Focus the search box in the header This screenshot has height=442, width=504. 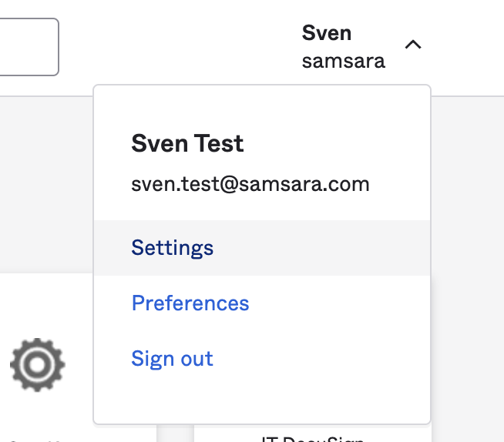(x=29, y=47)
